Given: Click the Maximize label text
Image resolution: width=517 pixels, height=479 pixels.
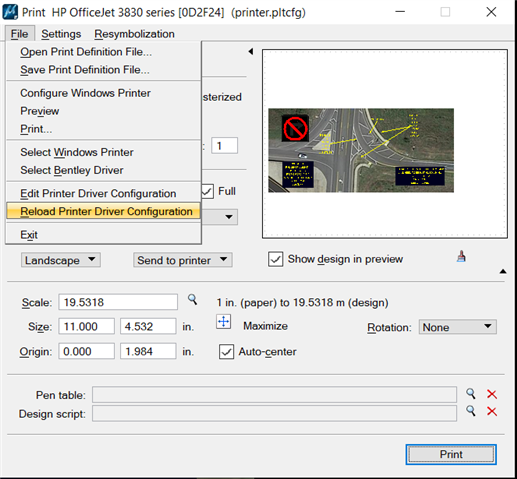Looking at the screenshot, I should pyautogui.click(x=265, y=326).
